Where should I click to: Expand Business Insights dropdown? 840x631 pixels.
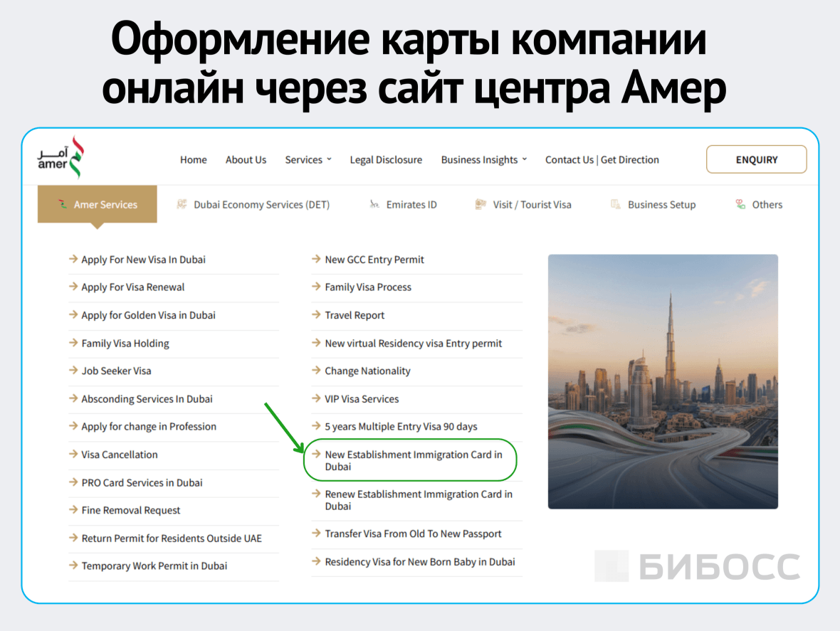coord(484,159)
